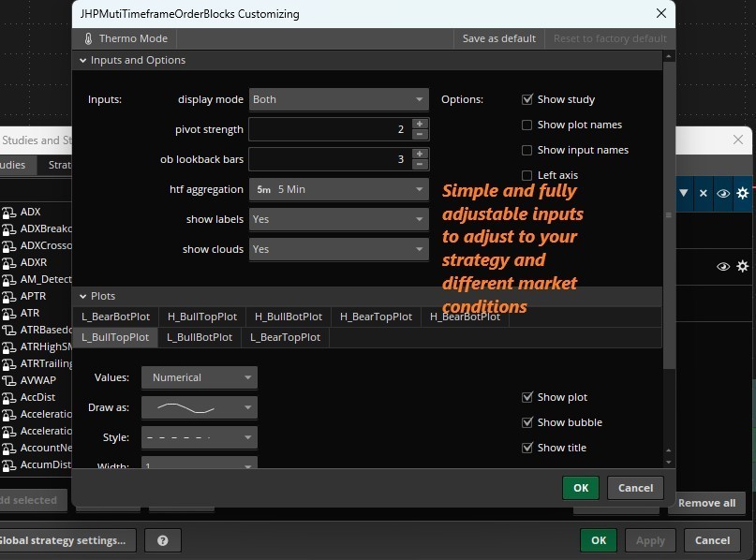Delete the study using the X icon
Screen dimensions: 756x560
pos(703,194)
